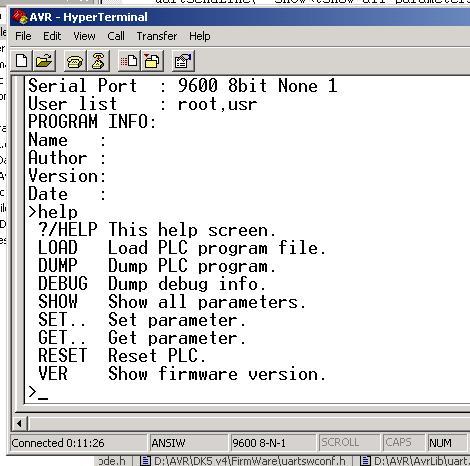Open the Transfer menu
Viewport: 470px width, 466px height.
tap(157, 36)
